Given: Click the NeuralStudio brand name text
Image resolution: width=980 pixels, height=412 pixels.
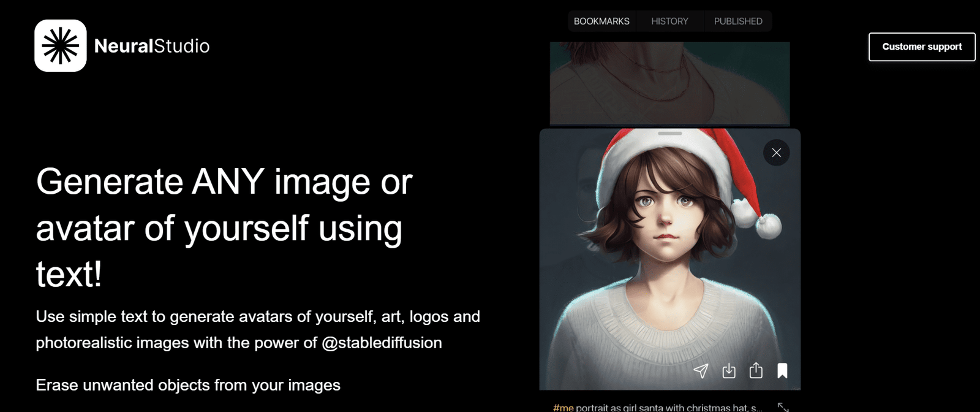Looking at the screenshot, I should pyautogui.click(x=151, y=46).
